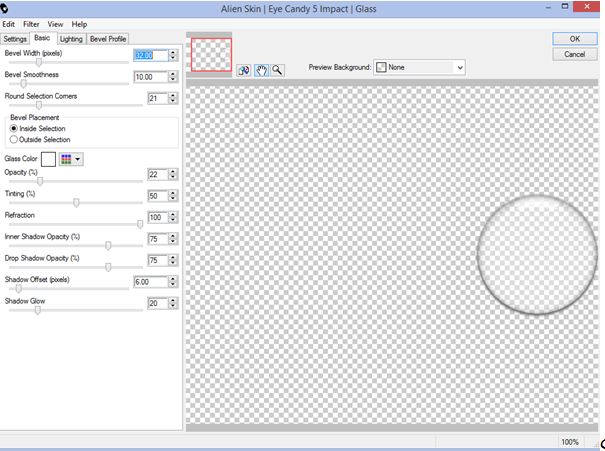The width and height of the screenshot is (605, 451).
Task: Click the Drop Shadow Opacity value field
Action: 158,260
